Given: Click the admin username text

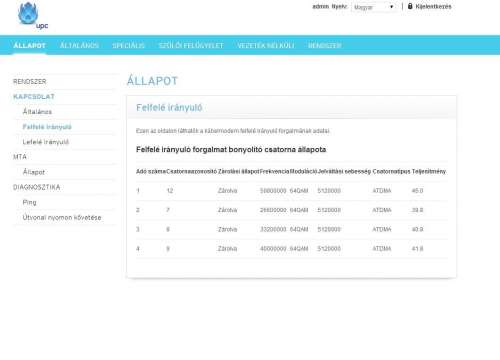Looking at the screenshot, I should click(x=321, y=6).
